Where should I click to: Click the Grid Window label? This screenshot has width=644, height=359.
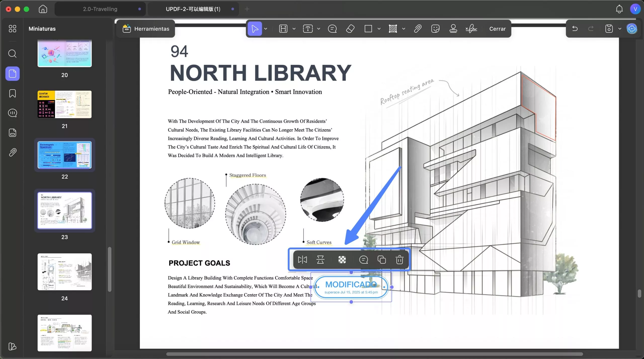pos(186,242)
